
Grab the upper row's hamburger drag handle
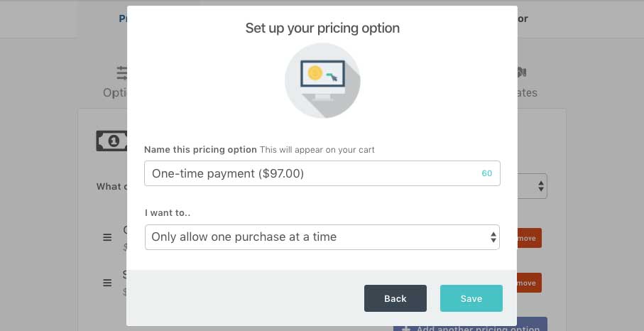107,237
